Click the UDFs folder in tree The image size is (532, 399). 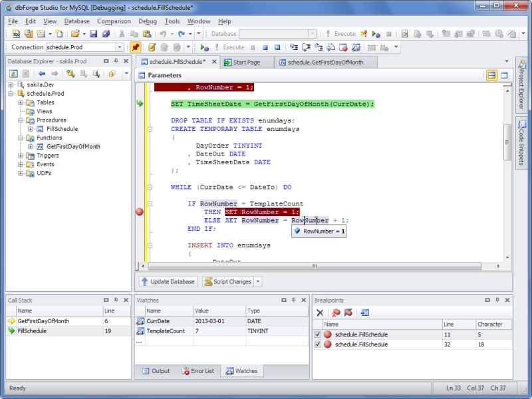click(44, 173)
